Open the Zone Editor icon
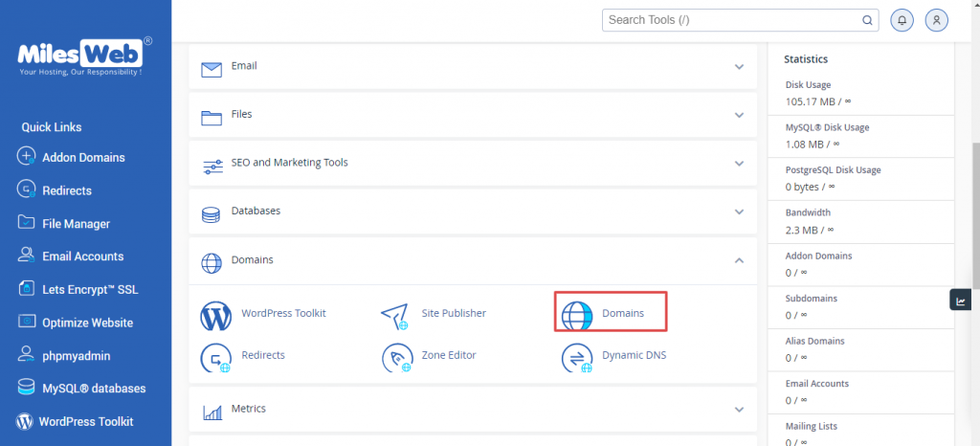 tap(397, 358)
